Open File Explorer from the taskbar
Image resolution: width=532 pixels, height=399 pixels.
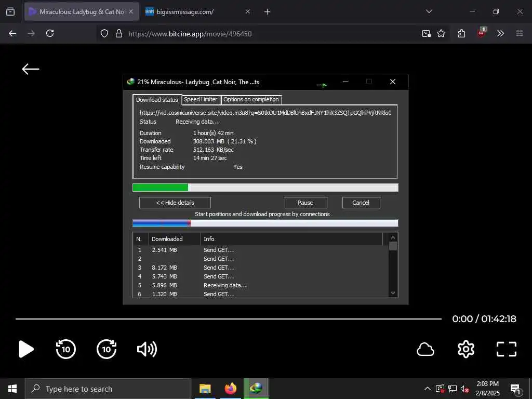205,389
